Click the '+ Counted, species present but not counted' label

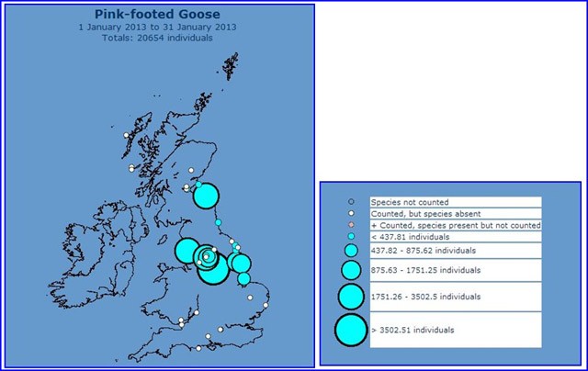click(x=456, y=225)
